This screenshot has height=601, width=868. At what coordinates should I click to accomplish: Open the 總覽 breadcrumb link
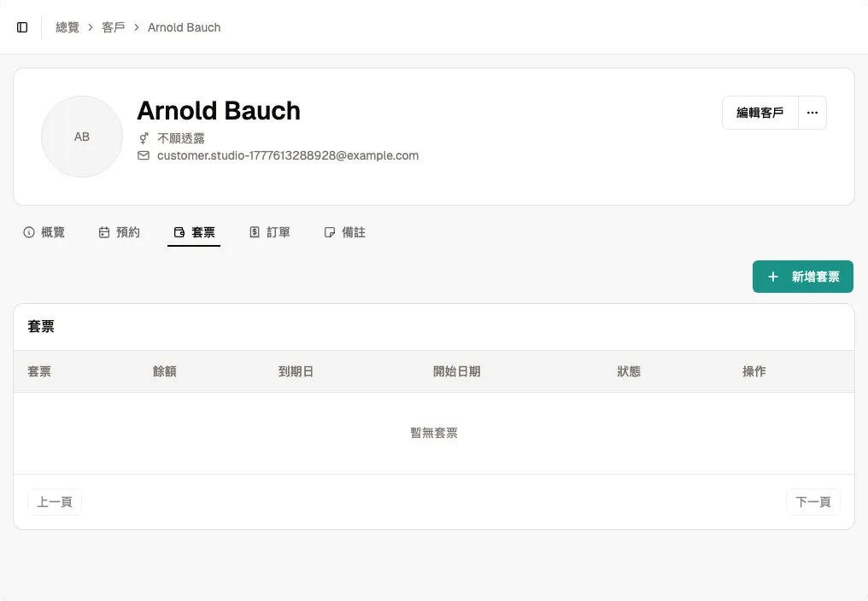(67, 27)
